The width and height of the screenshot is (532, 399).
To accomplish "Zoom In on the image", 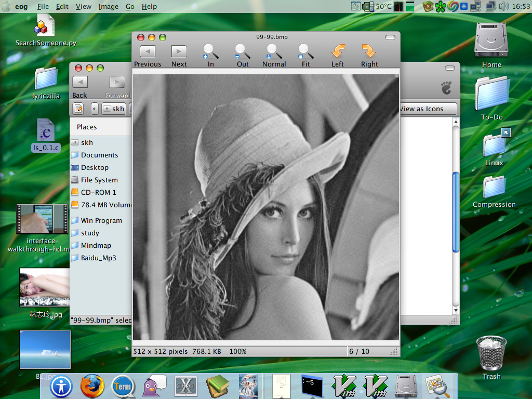I will 211,56.
